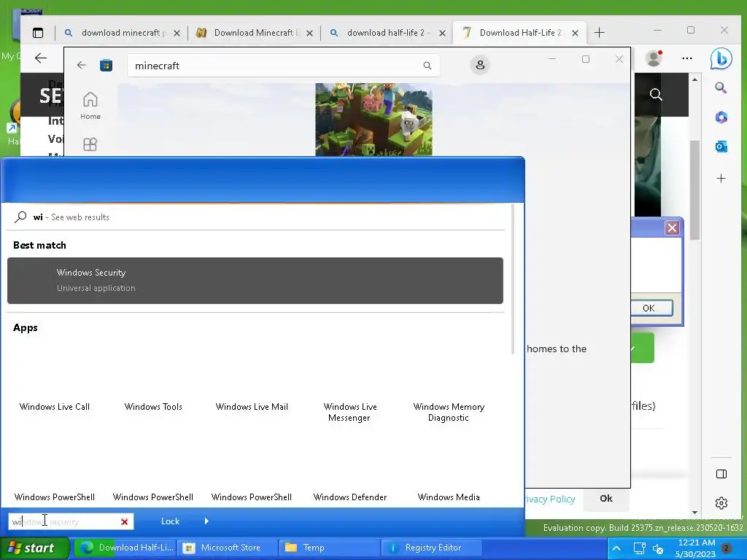Clear the start menu search with red X
This screenshot has height=560, width=747.
pos(124,522)
